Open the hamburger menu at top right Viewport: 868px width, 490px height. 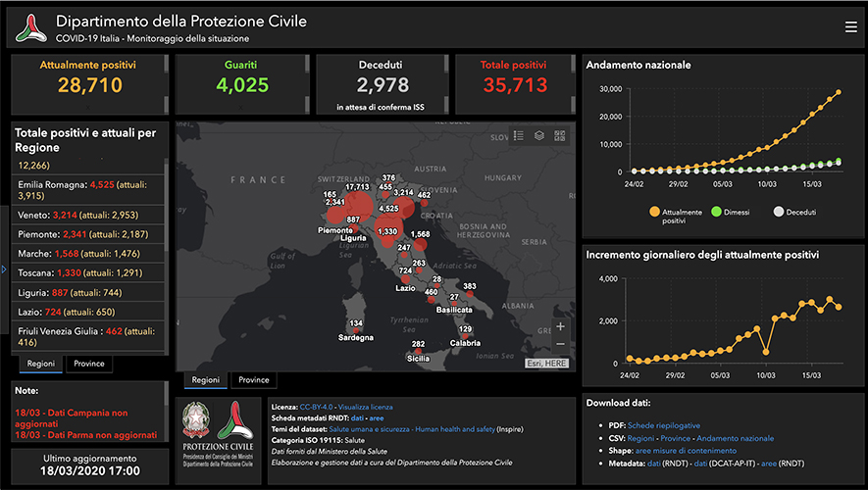pos(851,27)
